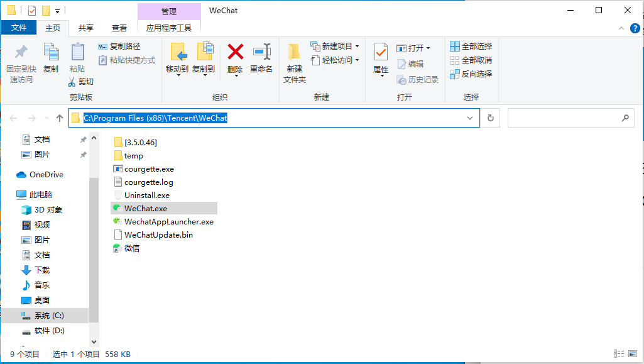Click the Back navigation arrow
The width and height of the screenshot is (644, 364).
tap(13, 118)
